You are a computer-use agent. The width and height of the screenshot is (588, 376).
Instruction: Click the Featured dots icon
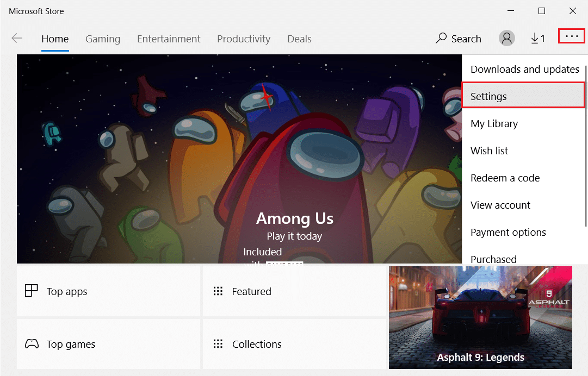[218, 291]
